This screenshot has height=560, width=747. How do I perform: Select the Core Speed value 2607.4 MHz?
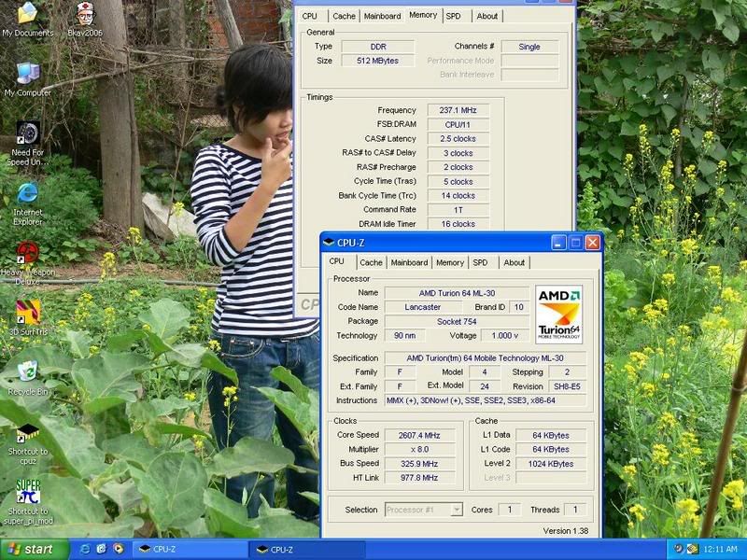coord(419,435)
